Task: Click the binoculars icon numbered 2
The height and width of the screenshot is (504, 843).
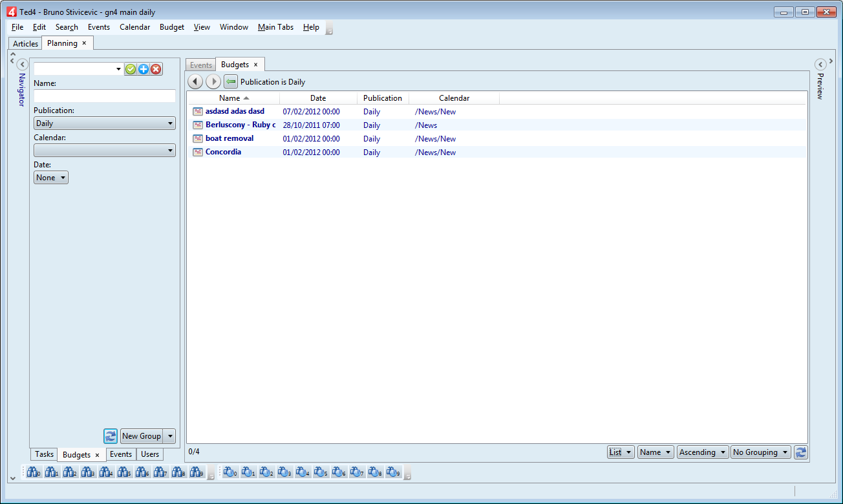Action: pyautogui.click(x=70, y=472)
